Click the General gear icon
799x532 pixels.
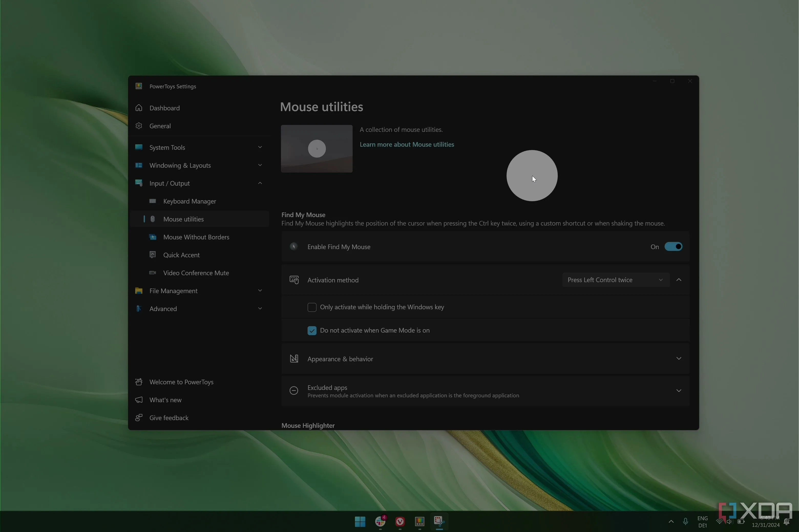pyautogui.click(x=139, y=126)
